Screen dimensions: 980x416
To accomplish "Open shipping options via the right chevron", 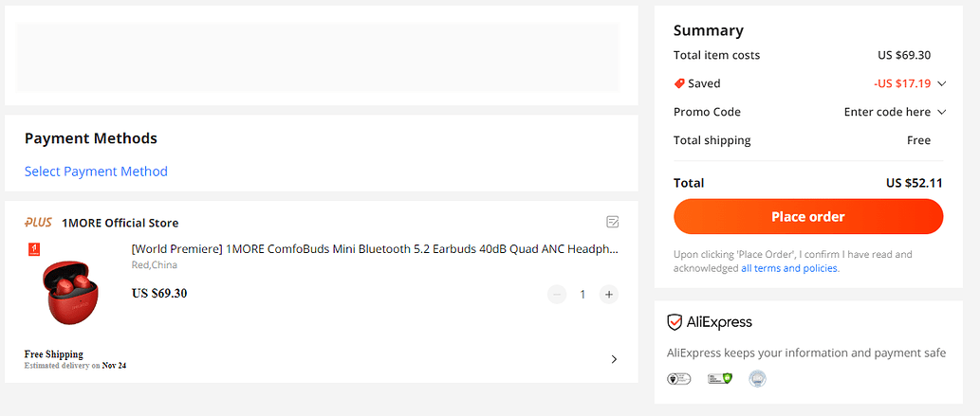I will 614,359.
